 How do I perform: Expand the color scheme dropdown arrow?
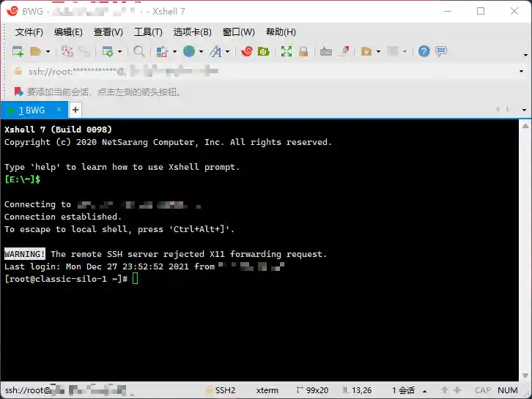point(174,51)
